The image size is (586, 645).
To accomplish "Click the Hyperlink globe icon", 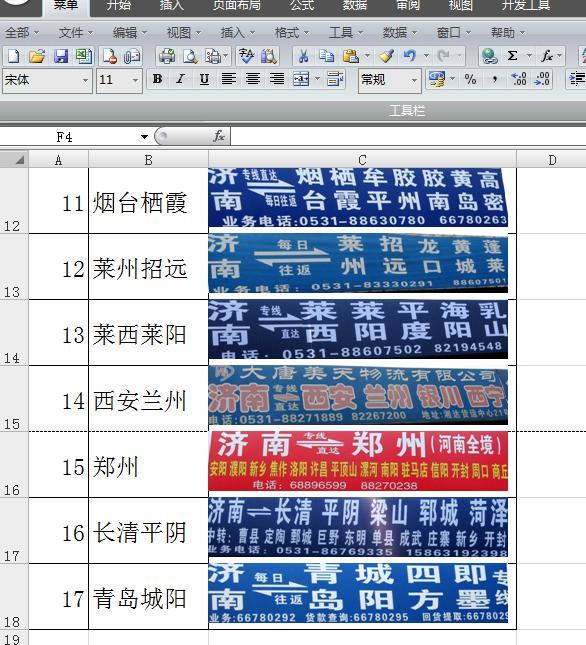I will [489, 56].
